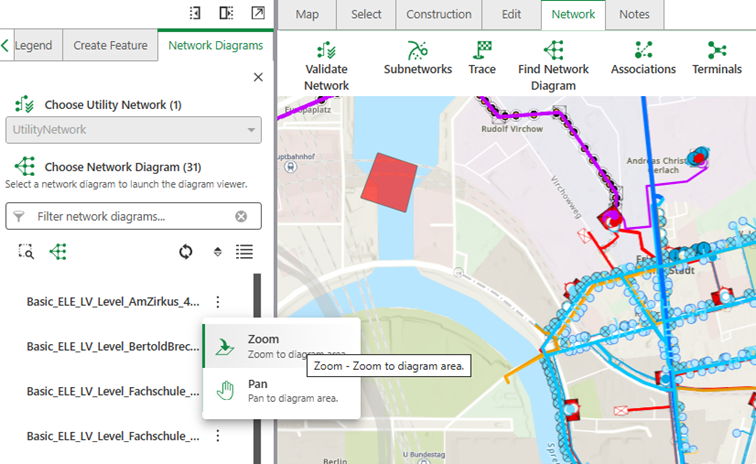Switch to the Select tab
Image resolution: width=756 pixels, height=464 pixels.
tap(366, 14)
